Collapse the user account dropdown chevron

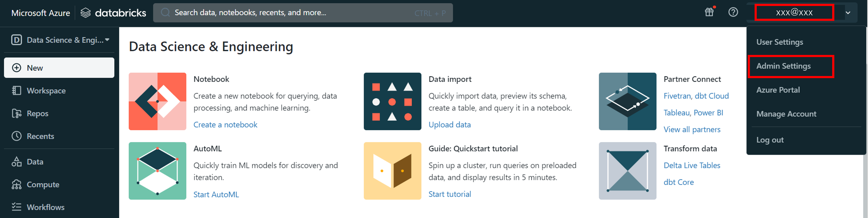(x=848, y=13)
